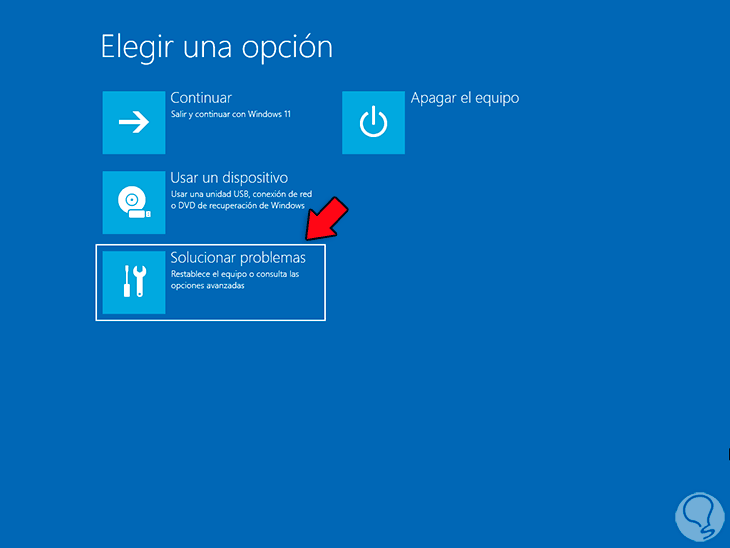The height and width of the screenshot is (548, 730).
Task: Click 'Restablece el equipo o consulta las' line
Action: pyautogui.click(x=235, y=274)
